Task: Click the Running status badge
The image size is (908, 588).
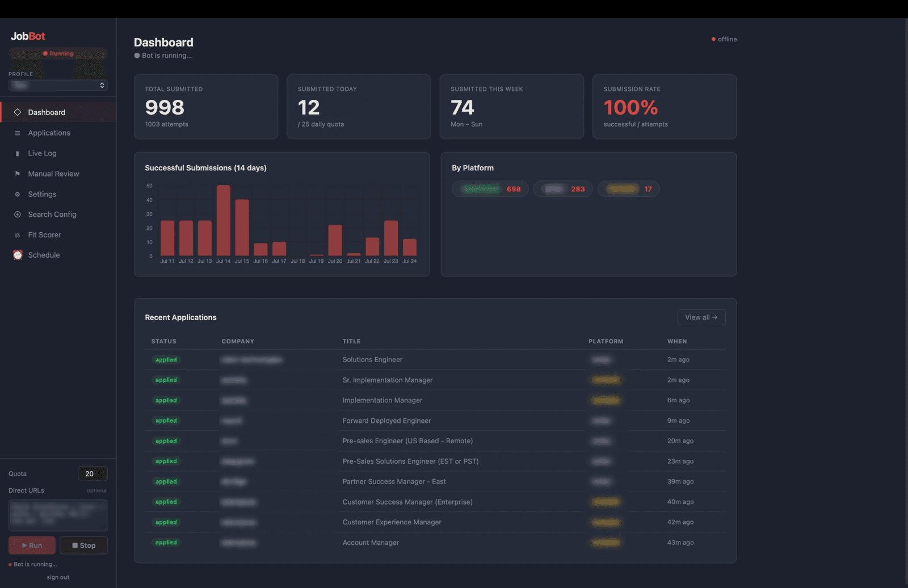Action: pyautogui.click(x=58, y=53)
